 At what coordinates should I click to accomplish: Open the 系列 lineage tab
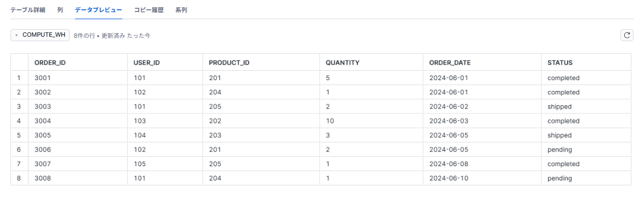pos(181,10)
